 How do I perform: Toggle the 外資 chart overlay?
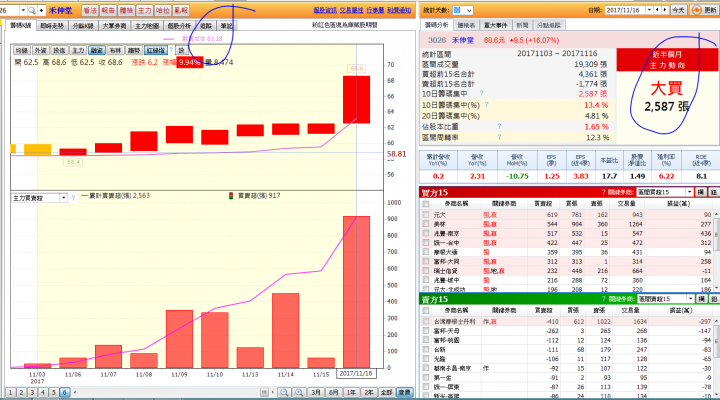click(40, 51)
